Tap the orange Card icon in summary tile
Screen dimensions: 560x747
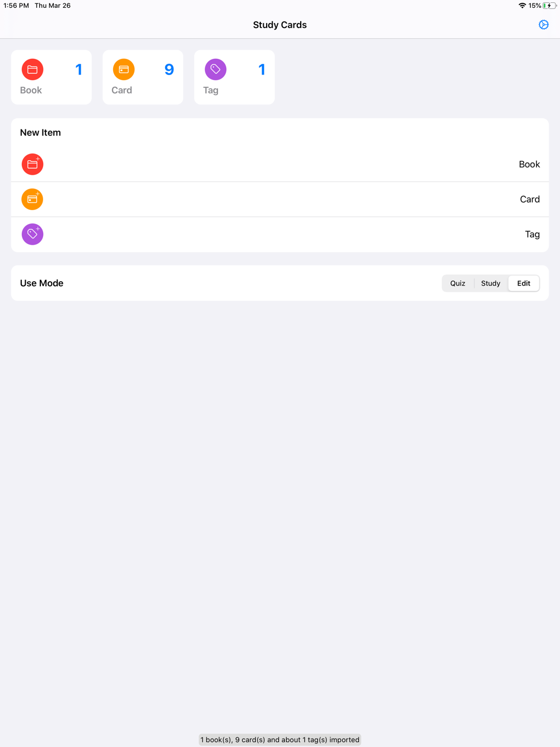[124, 69]
